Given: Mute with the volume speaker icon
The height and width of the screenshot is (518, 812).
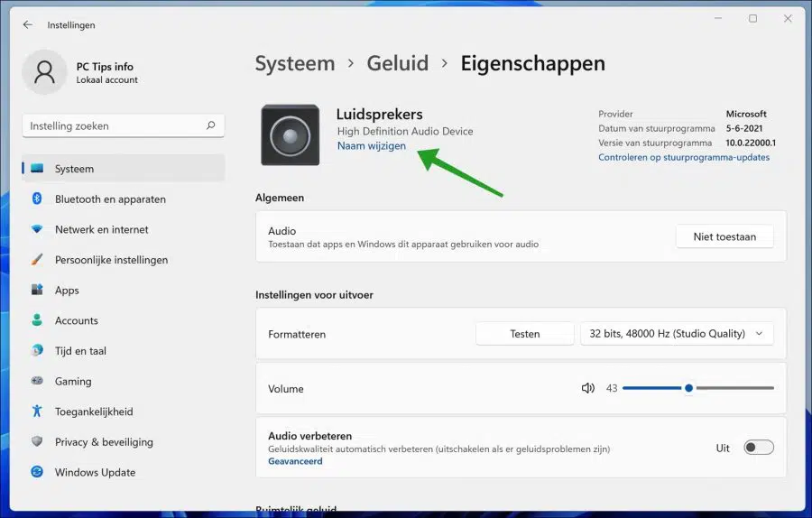Looking at the screenshot, I should (x=587, y=388).
